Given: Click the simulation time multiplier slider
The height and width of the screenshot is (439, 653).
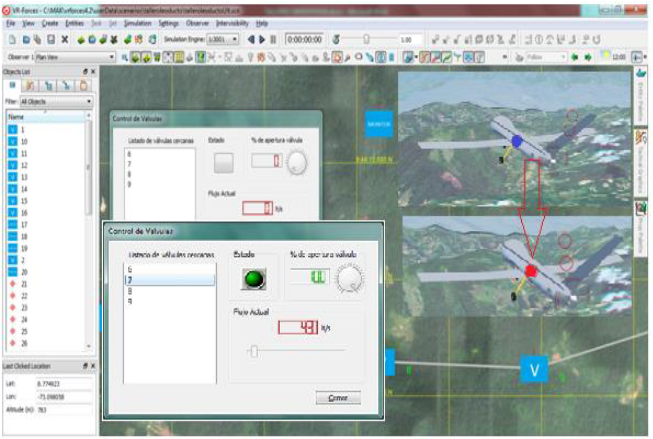Looking at the screenshot, I should [366, 40].
